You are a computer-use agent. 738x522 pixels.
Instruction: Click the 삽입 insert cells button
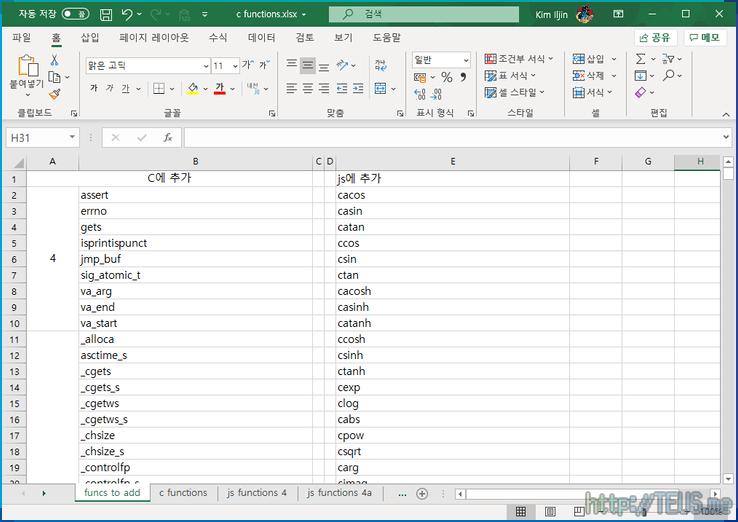[x=588, y=59]
